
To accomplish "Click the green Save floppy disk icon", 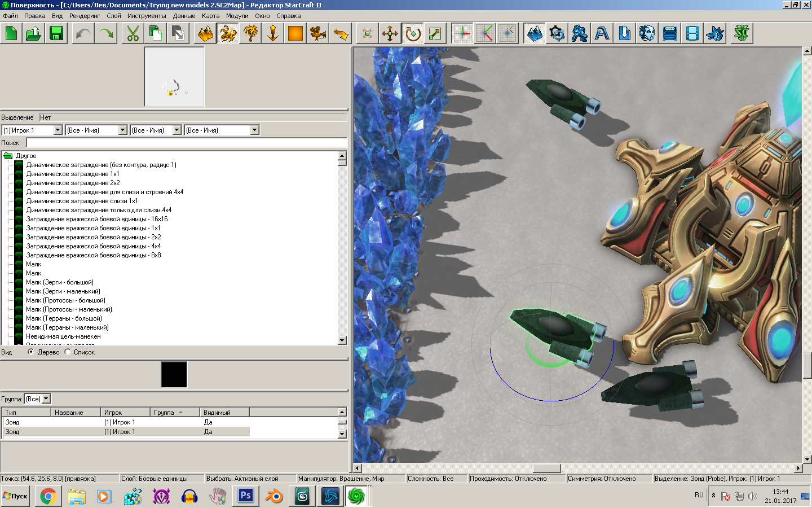I will pos(56,34).
